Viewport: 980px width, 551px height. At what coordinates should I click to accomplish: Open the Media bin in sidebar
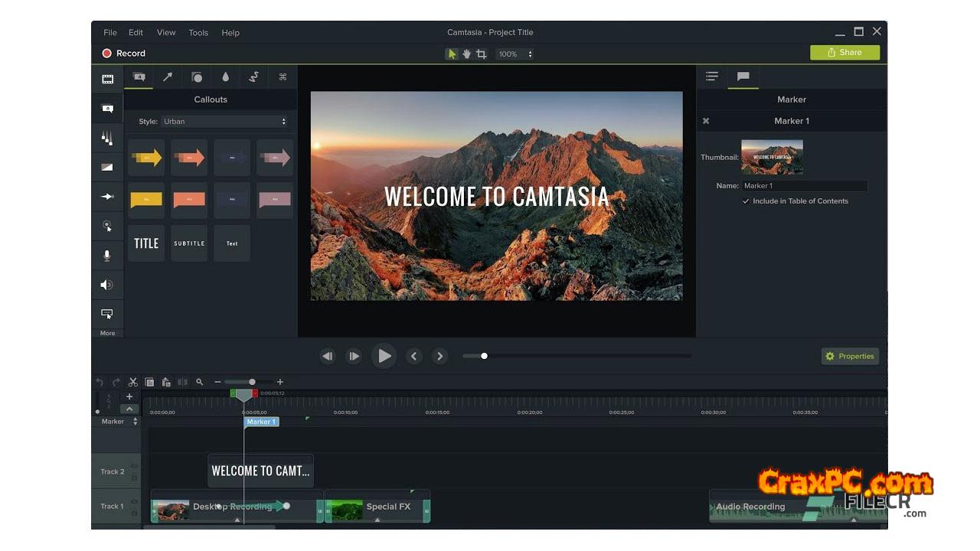tap(107, 79)
